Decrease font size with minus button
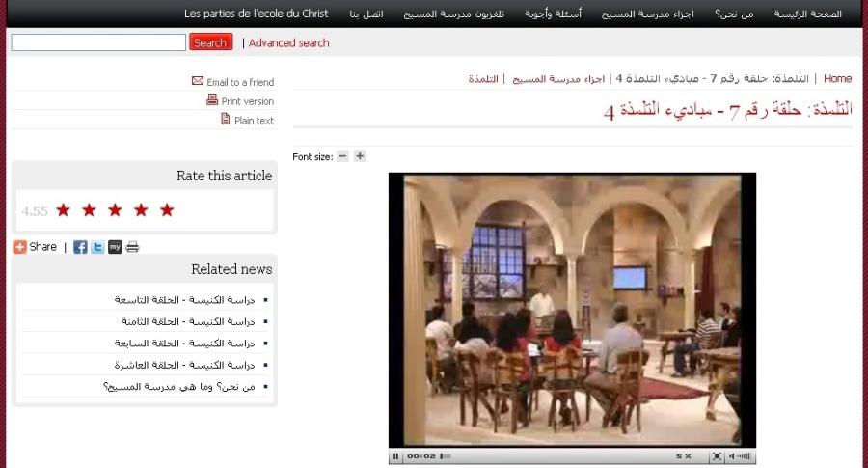The image size is (868, 468). click(342, 156)
